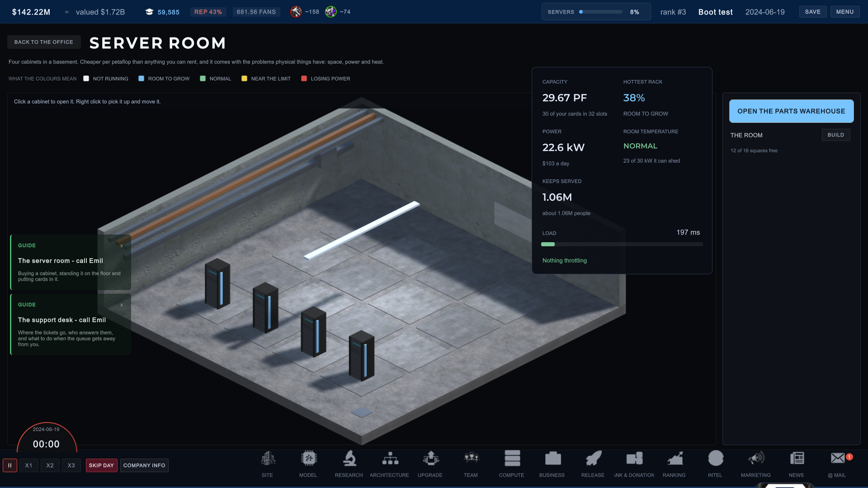This screenshot has width=868, height=488.
Task: Open the Menu button
Action: [x=845, y=12]
